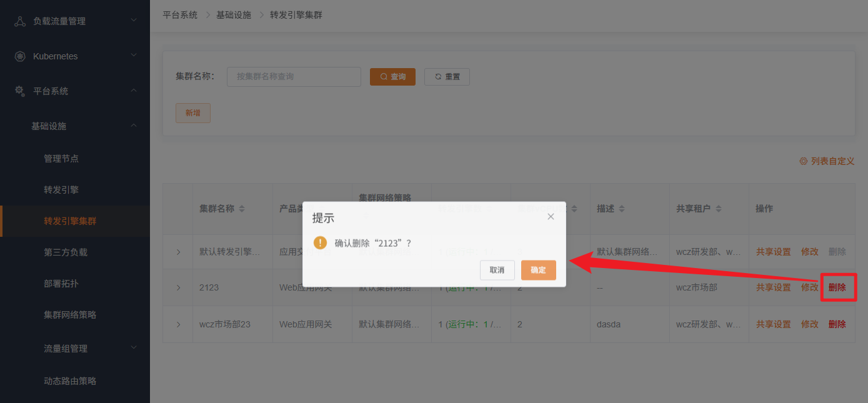
Task: Open 集群网络策略 in the sidebar
Action: pos(70,315)
